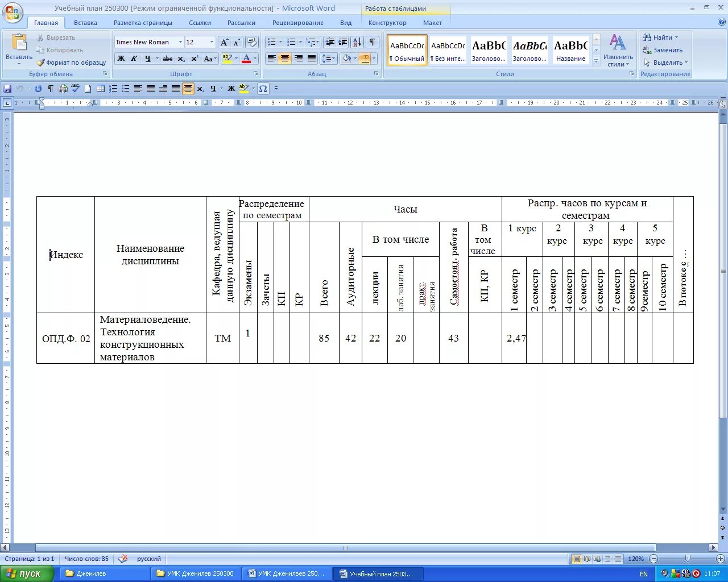Click the vertical scrollbar down arrow

coord(723,510)
